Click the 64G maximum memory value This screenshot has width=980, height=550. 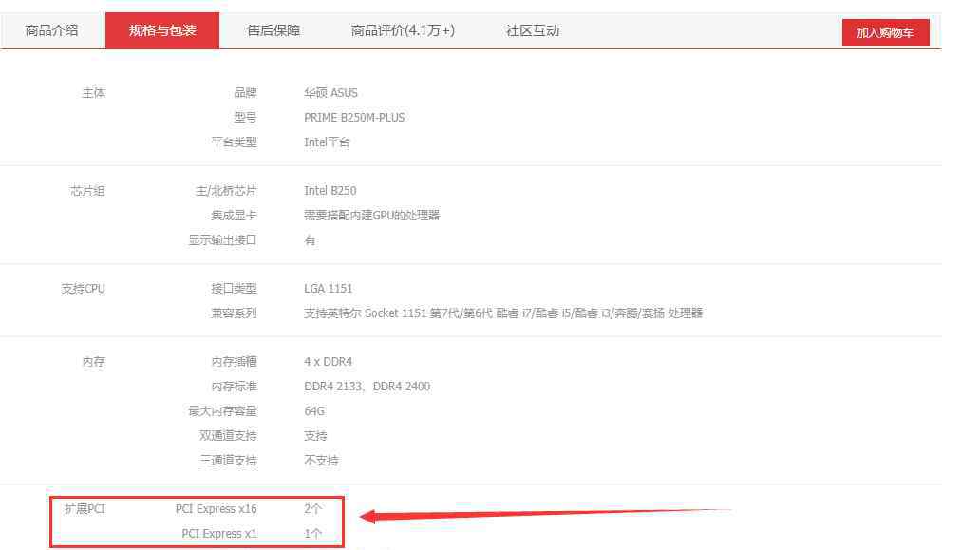314,411
